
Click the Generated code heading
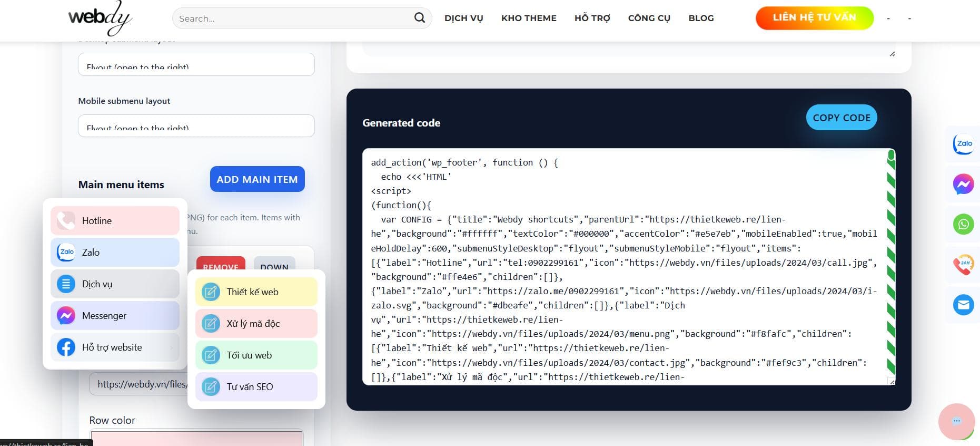(401, 123)
